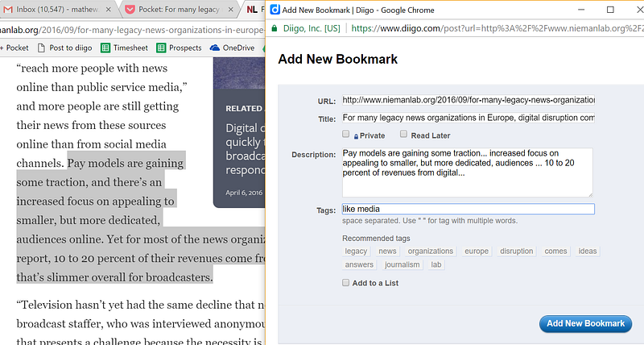Click the OneDrive cloud icon in bookmarks bar
This screenshot has width=644, height=345.
point(215,48)
